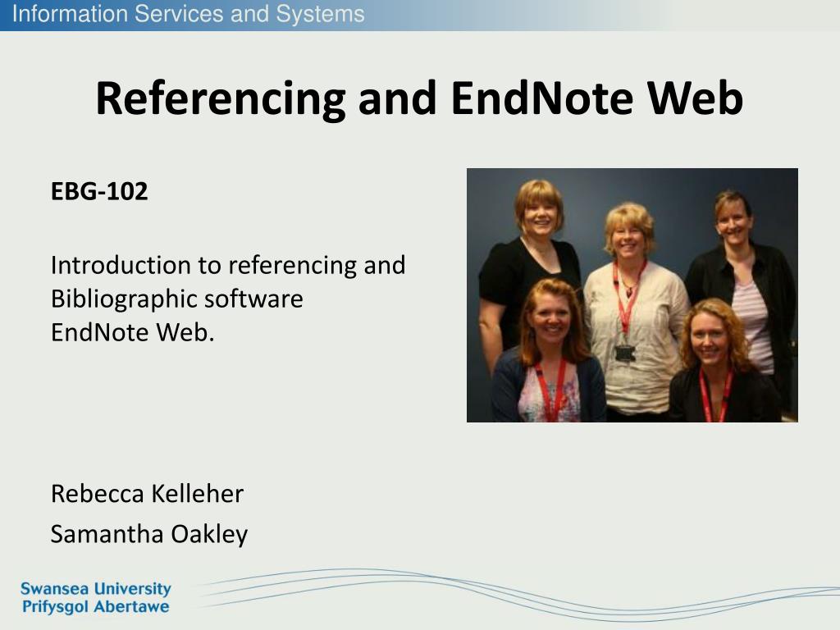Click the Swansea University logo text

click(x=95, y=589)
